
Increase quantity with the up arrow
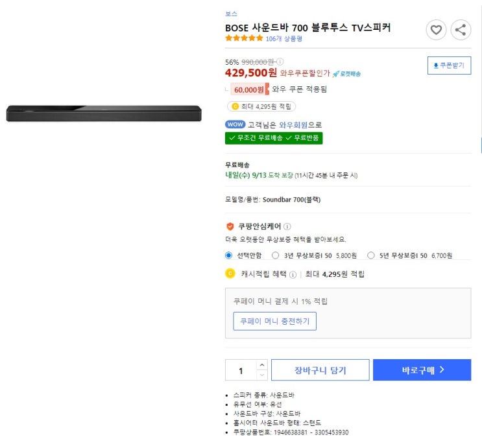click(261, 365)
